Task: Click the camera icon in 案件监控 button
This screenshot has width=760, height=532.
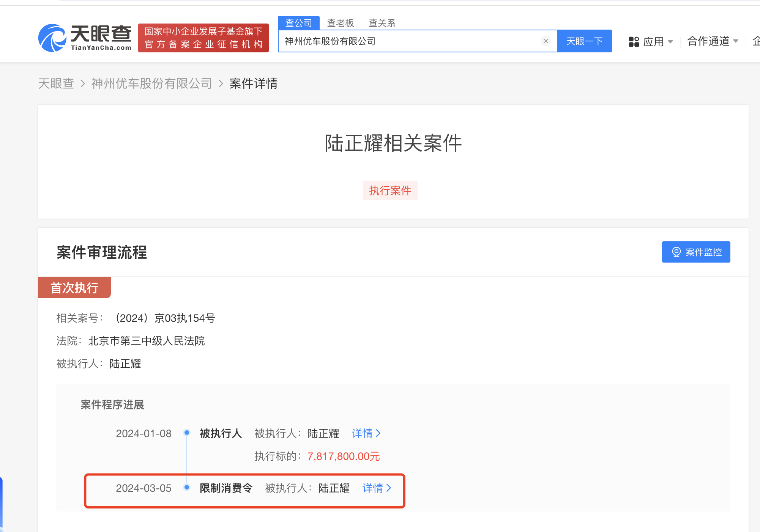Action: [x=676, y=252]
